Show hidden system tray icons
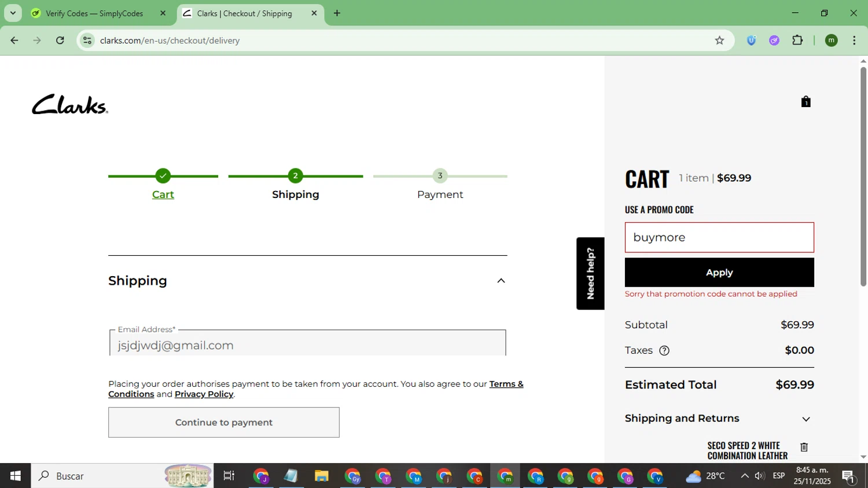The image size is (868, 488). tap(744, 476)
